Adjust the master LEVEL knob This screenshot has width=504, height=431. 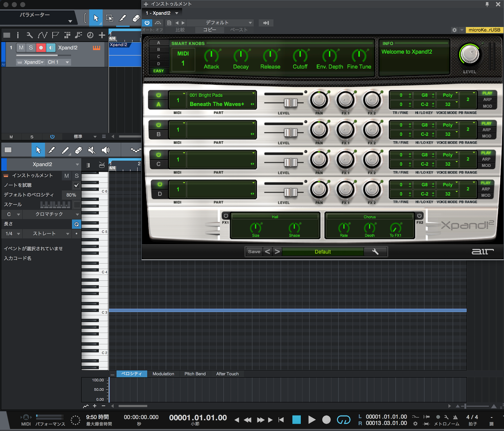(470, 54)
